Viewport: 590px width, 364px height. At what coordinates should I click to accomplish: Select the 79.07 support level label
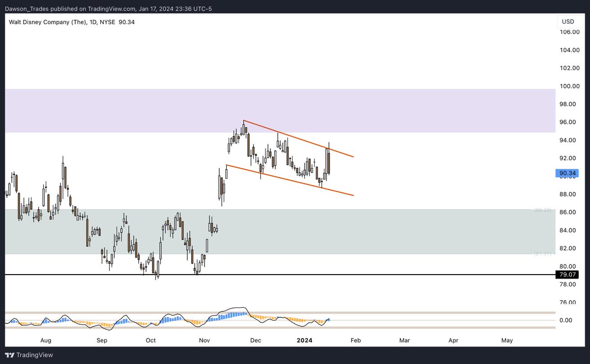coord(567,275)
